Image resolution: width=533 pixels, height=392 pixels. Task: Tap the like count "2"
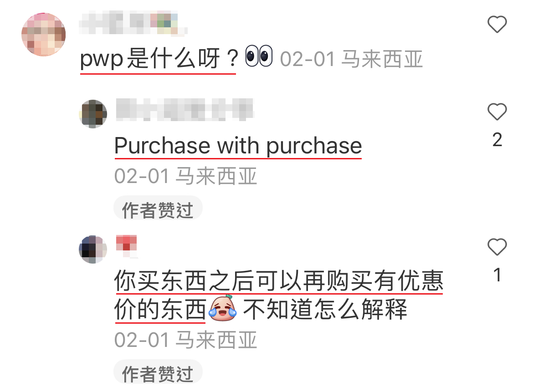[x=497, y=140]
